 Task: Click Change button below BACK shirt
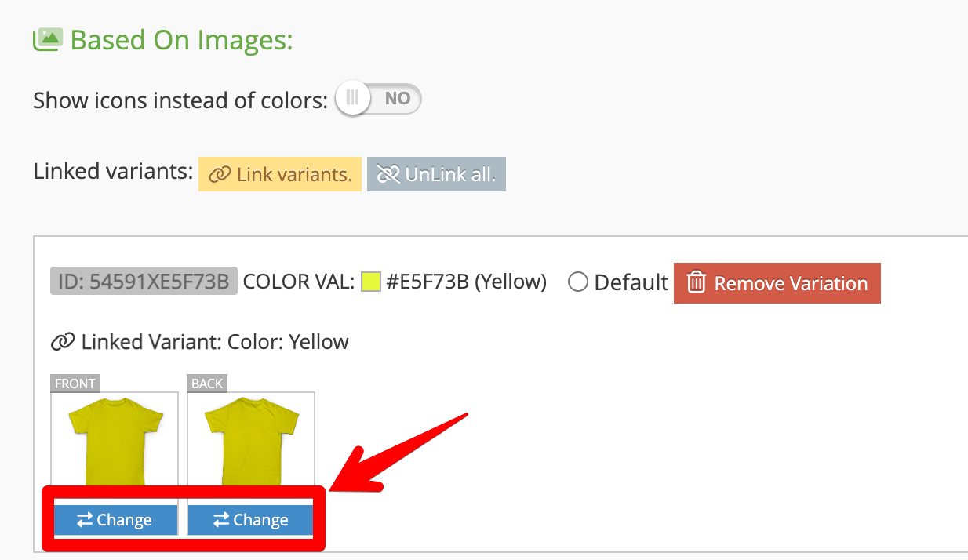[251, 520]
